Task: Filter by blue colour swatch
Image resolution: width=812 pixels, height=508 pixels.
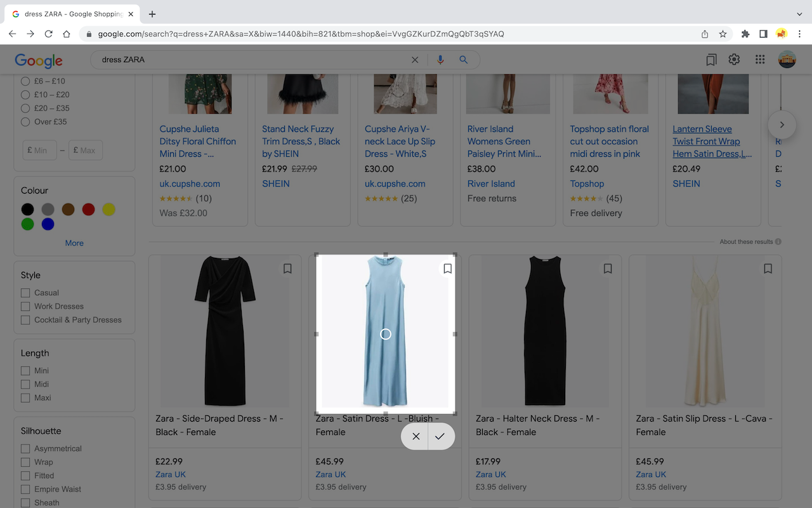Action: 48,224
